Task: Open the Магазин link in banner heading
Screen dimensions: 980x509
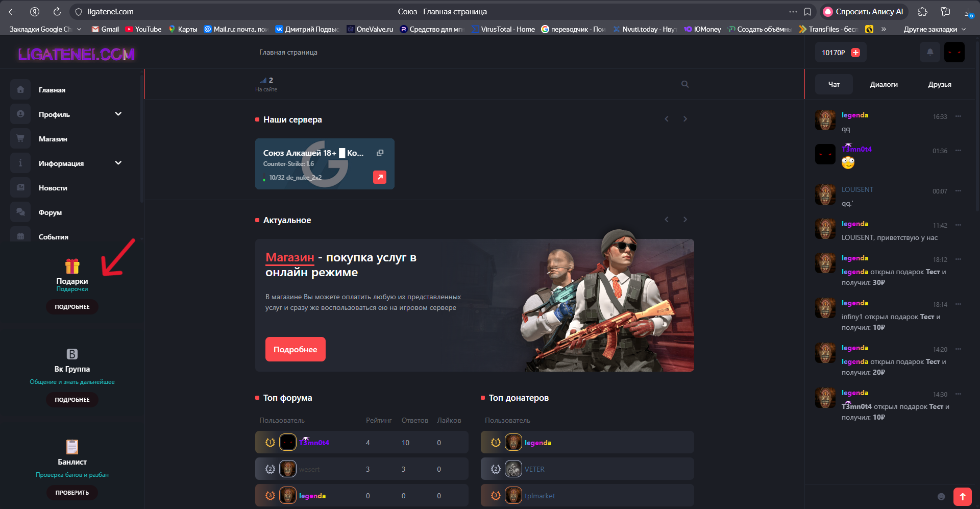Action: 290,258
